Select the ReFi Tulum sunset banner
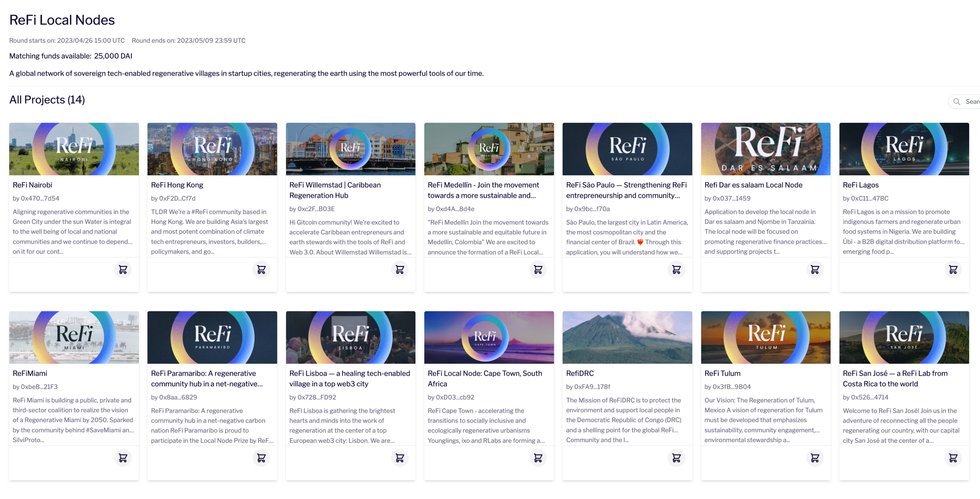Screen dimensions: 980x499 765,337
